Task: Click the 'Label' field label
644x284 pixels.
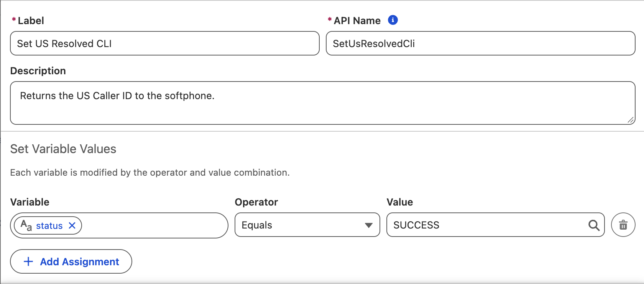Action: tap(31, 21)
